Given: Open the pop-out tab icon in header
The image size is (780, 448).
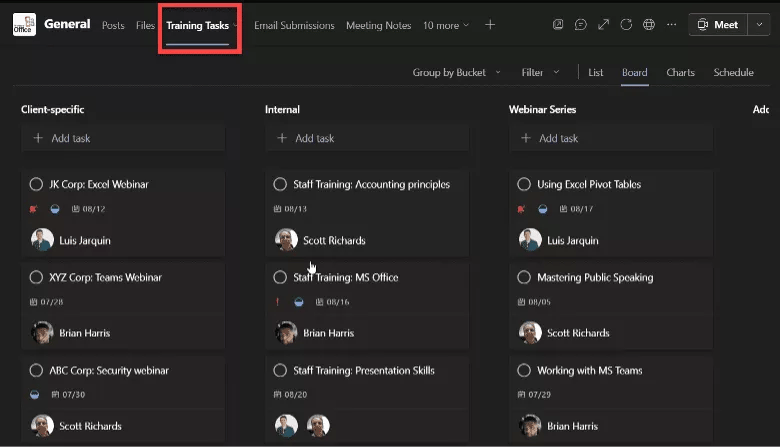Looking at the screenshot, I should point(558,24).
